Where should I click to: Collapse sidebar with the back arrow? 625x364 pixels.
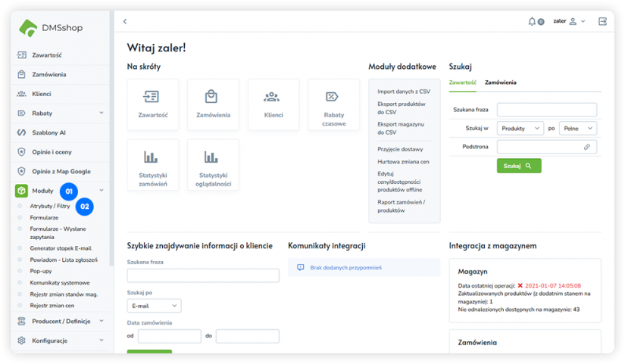(125, 21)
